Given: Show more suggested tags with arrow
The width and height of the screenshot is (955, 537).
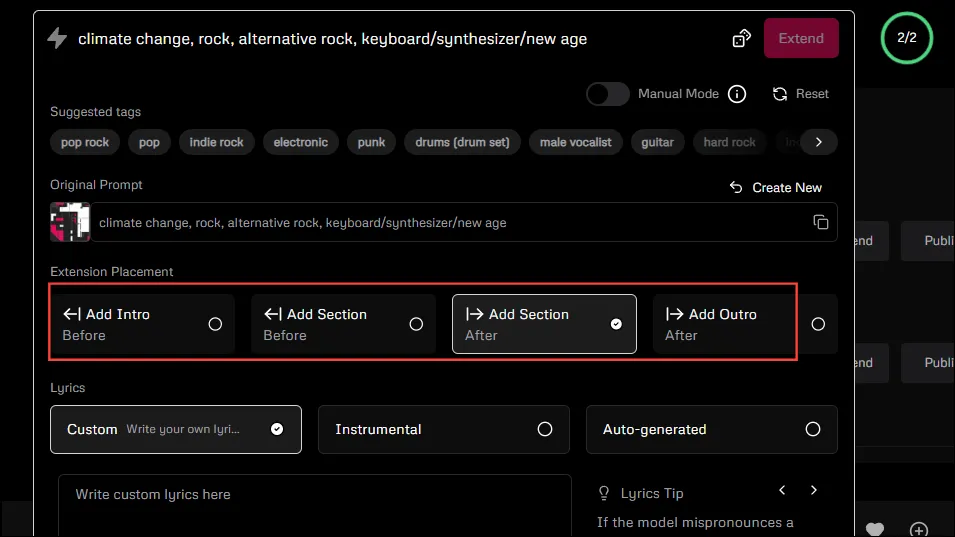Looking at the screenshot, I should click(819, 142).
